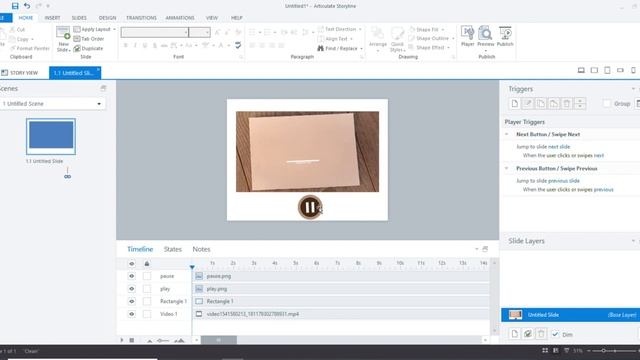This screenshot has height=360, width=640.
Task: Copy the selected trigger
Action: click(541, 104)
